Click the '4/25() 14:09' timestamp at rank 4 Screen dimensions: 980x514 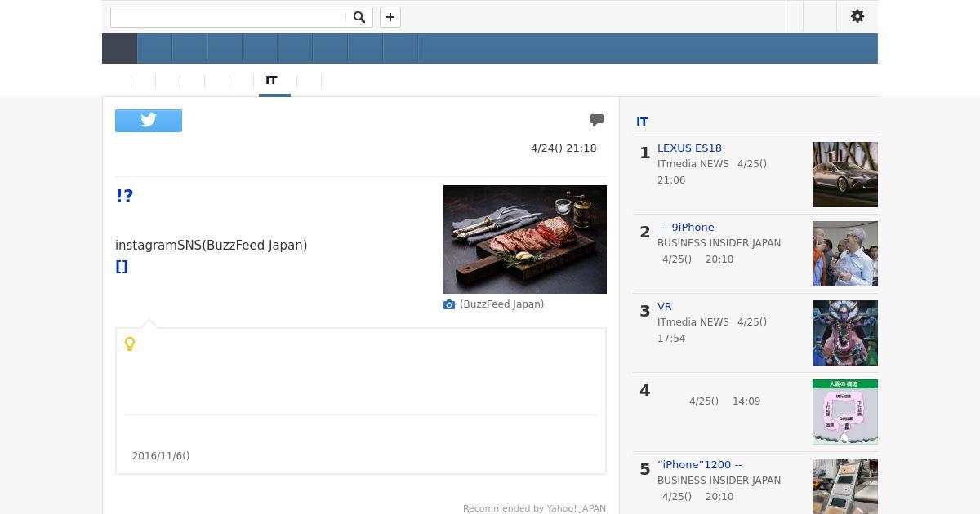pos(724,401)
